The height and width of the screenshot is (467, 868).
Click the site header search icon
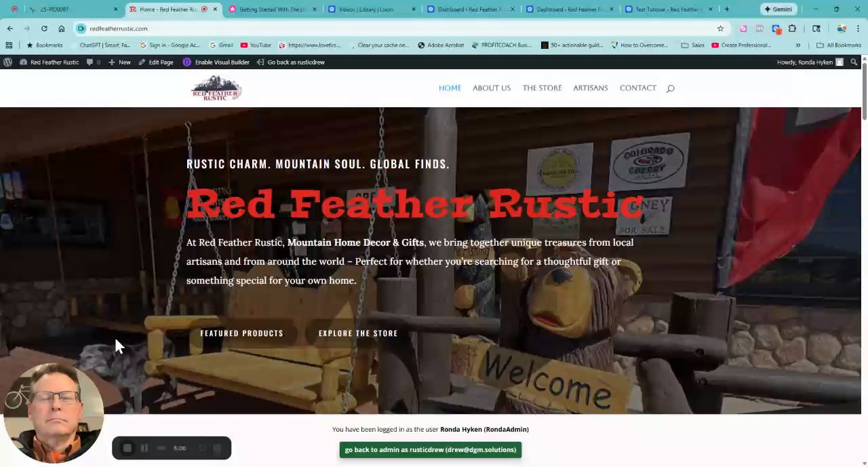(x=670, y=88)
